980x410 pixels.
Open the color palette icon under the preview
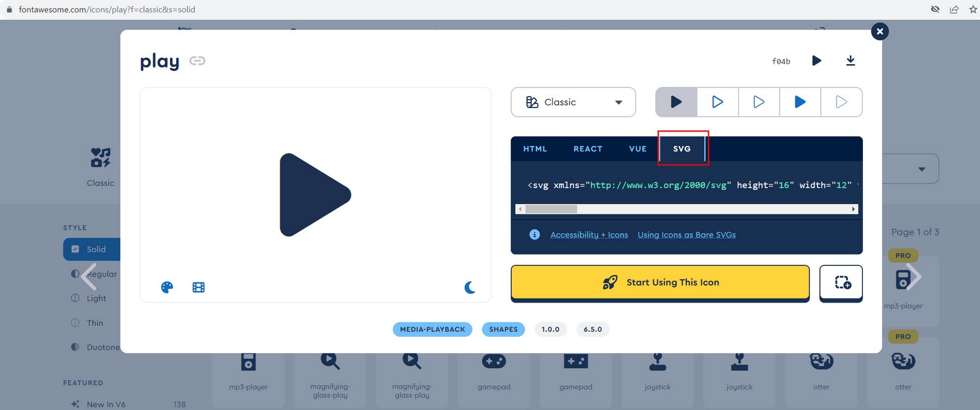[167, 287]
